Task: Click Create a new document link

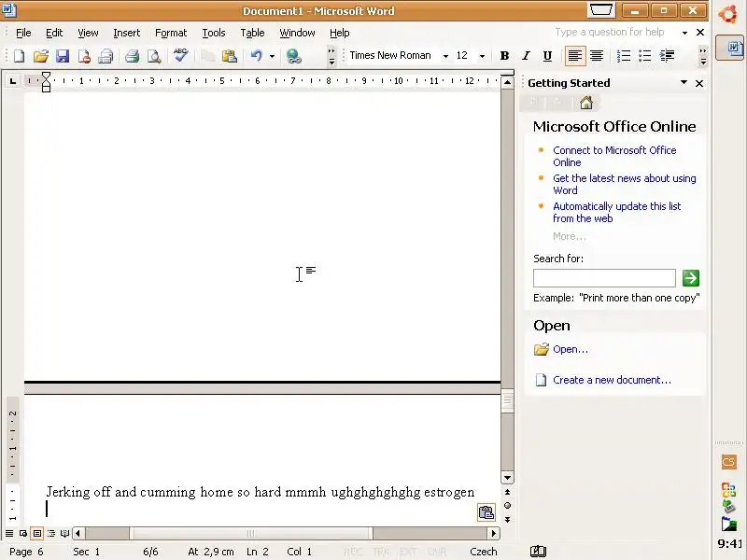Action: coord(612,380)
